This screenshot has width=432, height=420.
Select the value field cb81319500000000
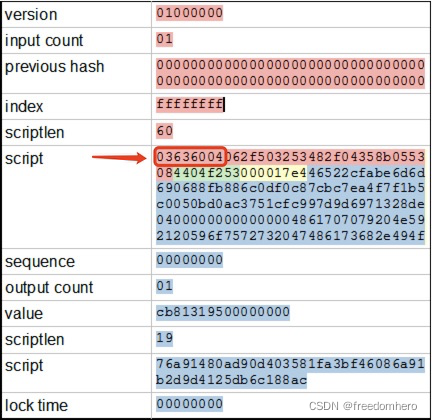pyautogui.click(x=223, y=312)
